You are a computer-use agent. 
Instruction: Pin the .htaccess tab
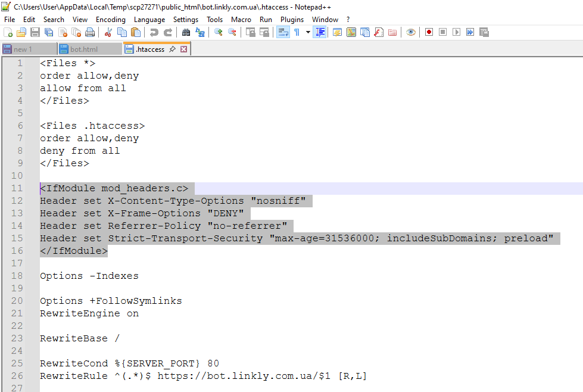click(x=172, y=49)
